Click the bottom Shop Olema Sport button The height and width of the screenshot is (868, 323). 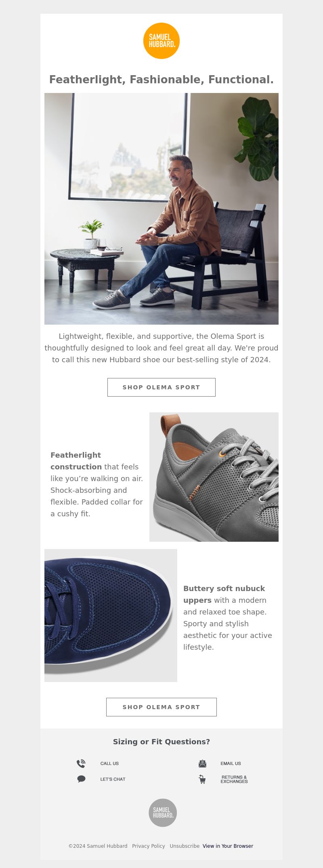pyautogui.click(x=161, y=707)
